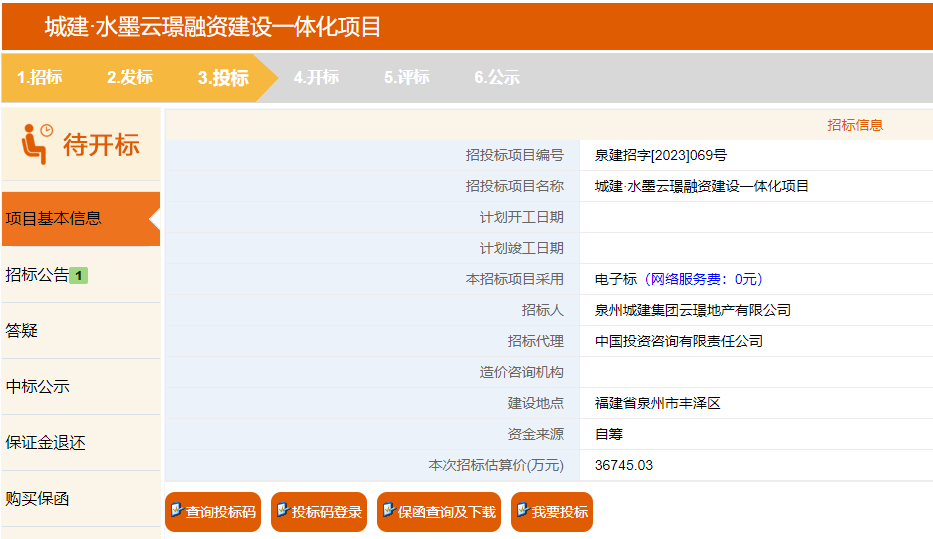Click the blue 网络服务费：0元 text

(x=704, y=279)
